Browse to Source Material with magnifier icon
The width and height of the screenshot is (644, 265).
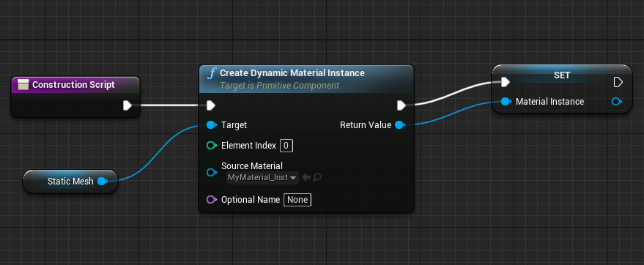point(317,177)
